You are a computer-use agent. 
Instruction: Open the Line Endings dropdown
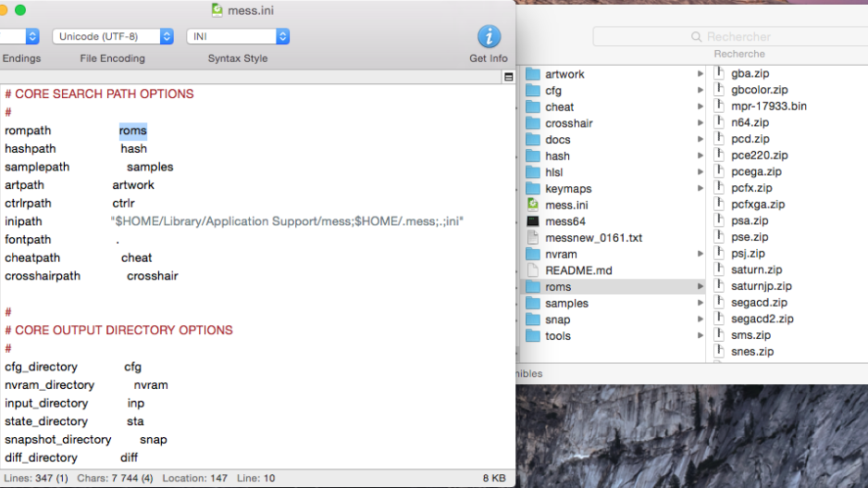(19, 36)
